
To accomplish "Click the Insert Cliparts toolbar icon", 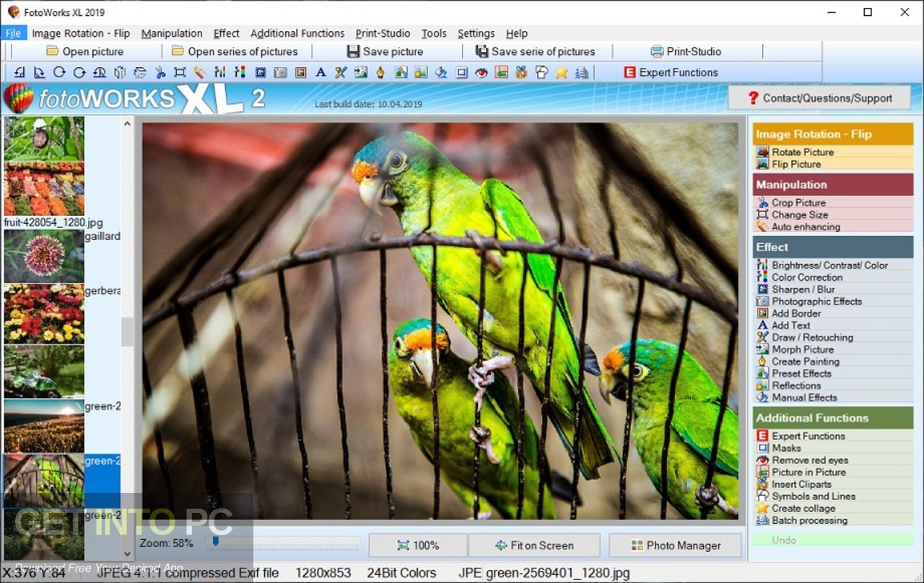I will (x=521, y=72).
